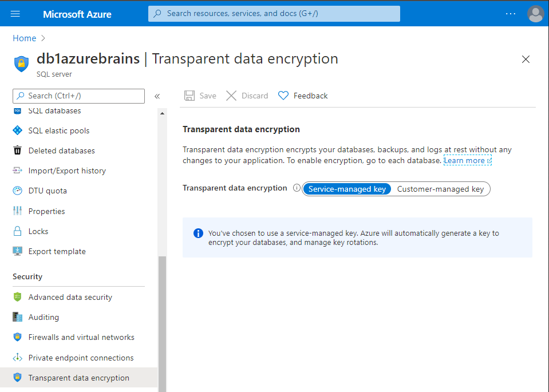Open Auditing menu item
The width and height of the screenshot is (549, 392).
(44, 317)
